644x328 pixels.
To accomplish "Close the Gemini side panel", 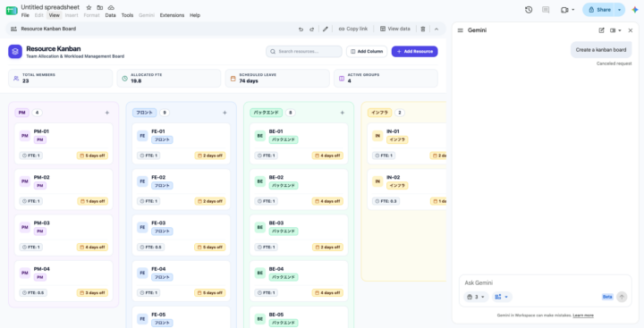I will click(631, 30).
